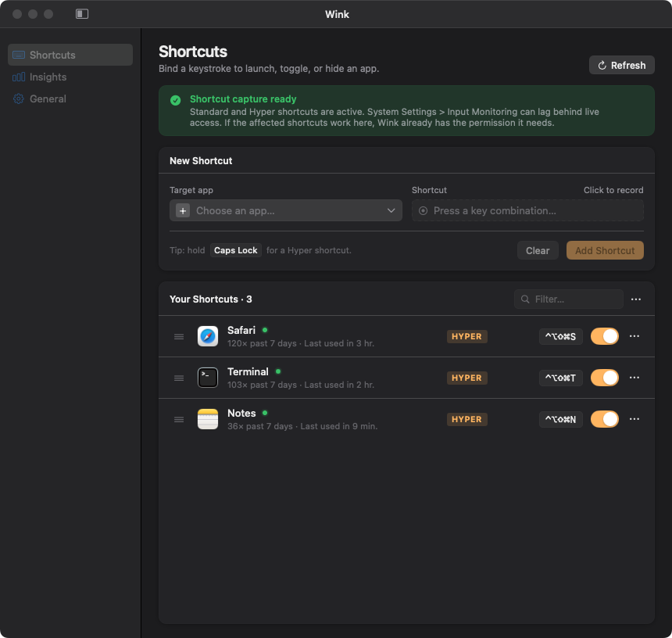Click the "Shortcut capture ready" heading
This screenshot has width=672, height=638.
(243, 99)
